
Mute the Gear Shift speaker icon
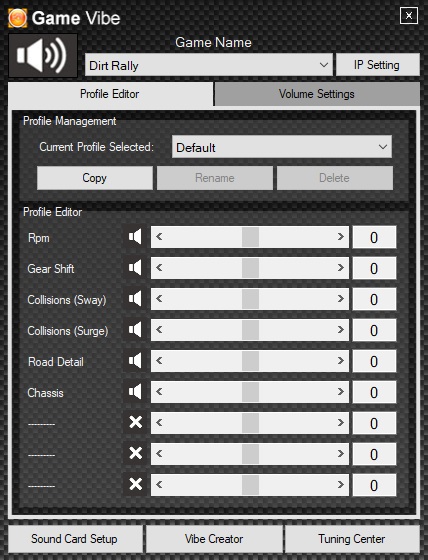[x=135, y=268]
